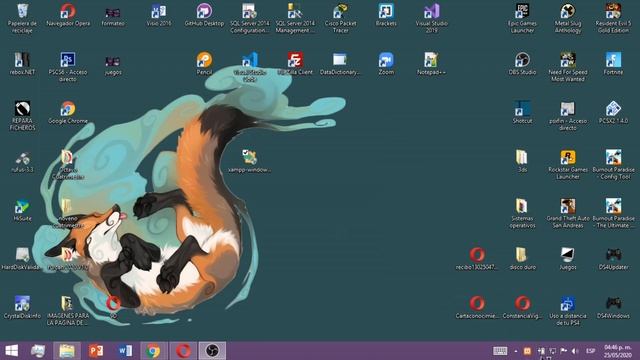640x360 pixels.
Task: Open the Windows Start menu
Action: pyautogui.click(x=12, y=351)
